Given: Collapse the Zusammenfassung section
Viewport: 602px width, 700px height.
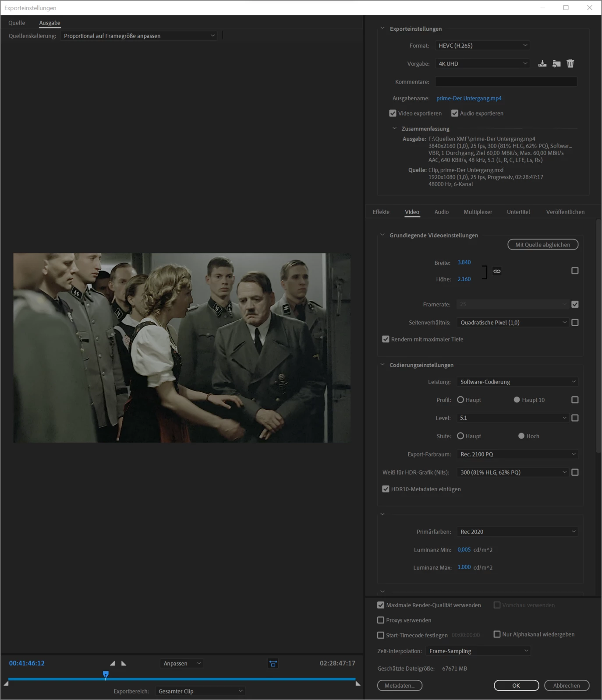Looking at the screenshot, I should [394, 128].
